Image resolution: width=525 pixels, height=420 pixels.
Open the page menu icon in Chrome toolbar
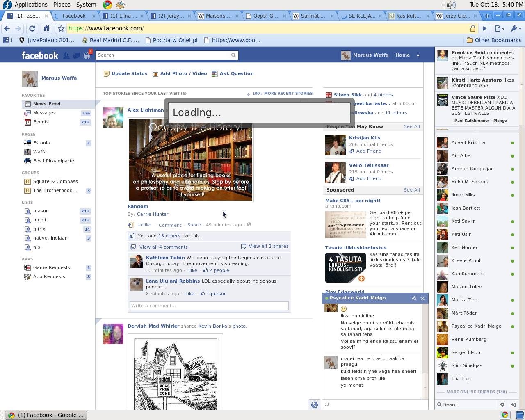(499, 28)
